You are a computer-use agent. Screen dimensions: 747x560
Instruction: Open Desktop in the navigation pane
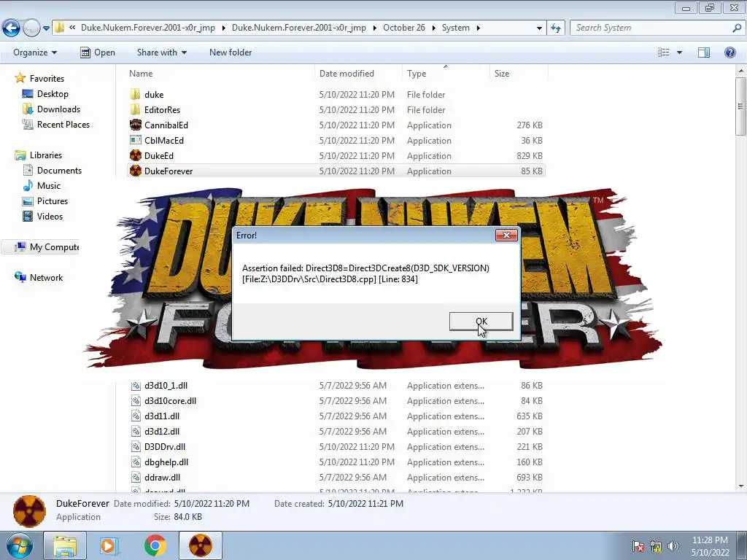tap(45, 94)
